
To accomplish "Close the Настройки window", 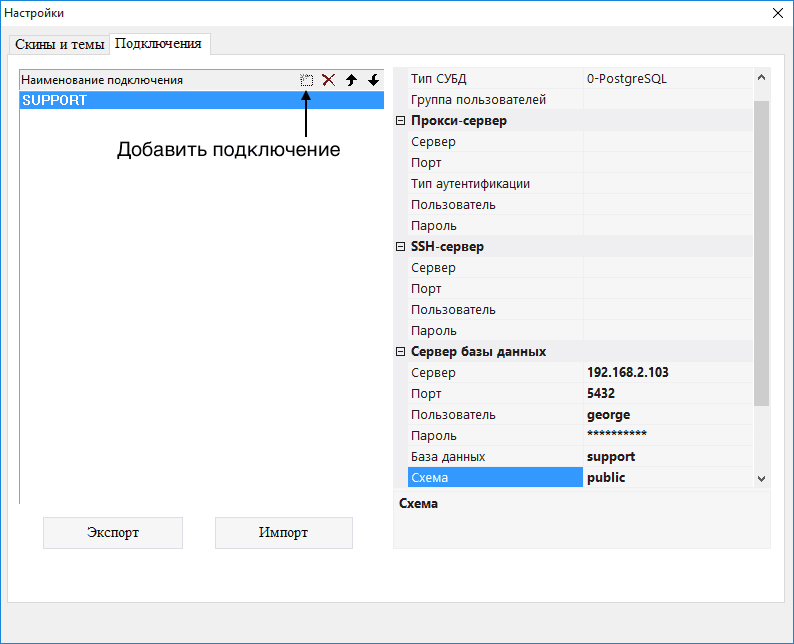I will tap(777, 13).
